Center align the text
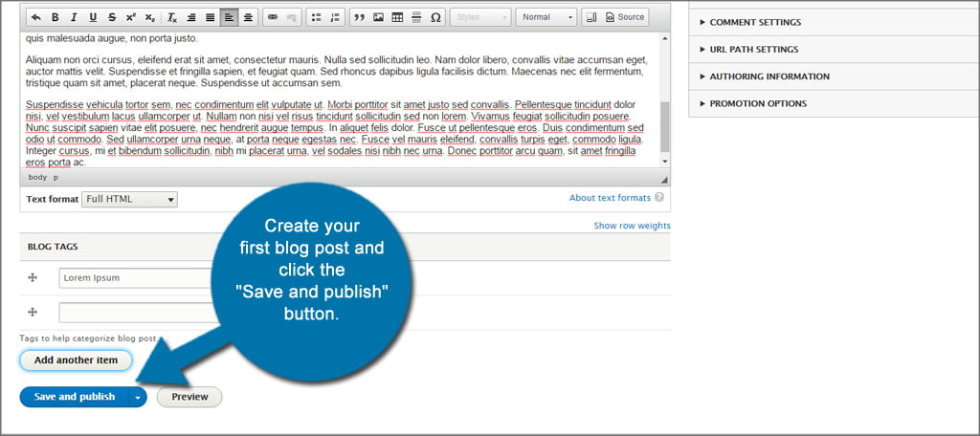 click(x=248, y=17)
